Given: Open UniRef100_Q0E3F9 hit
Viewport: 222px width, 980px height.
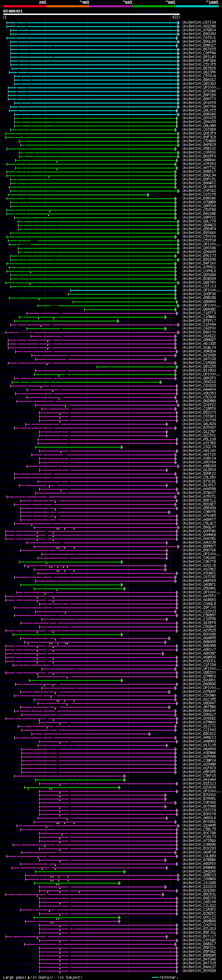Looking at the screenshot, I should (199, 133).
